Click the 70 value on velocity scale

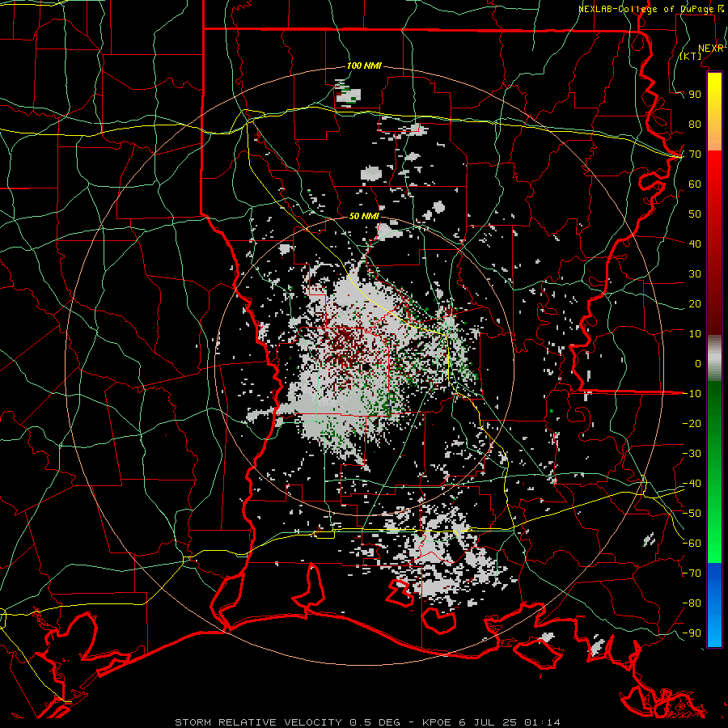(x=695, y=154)
